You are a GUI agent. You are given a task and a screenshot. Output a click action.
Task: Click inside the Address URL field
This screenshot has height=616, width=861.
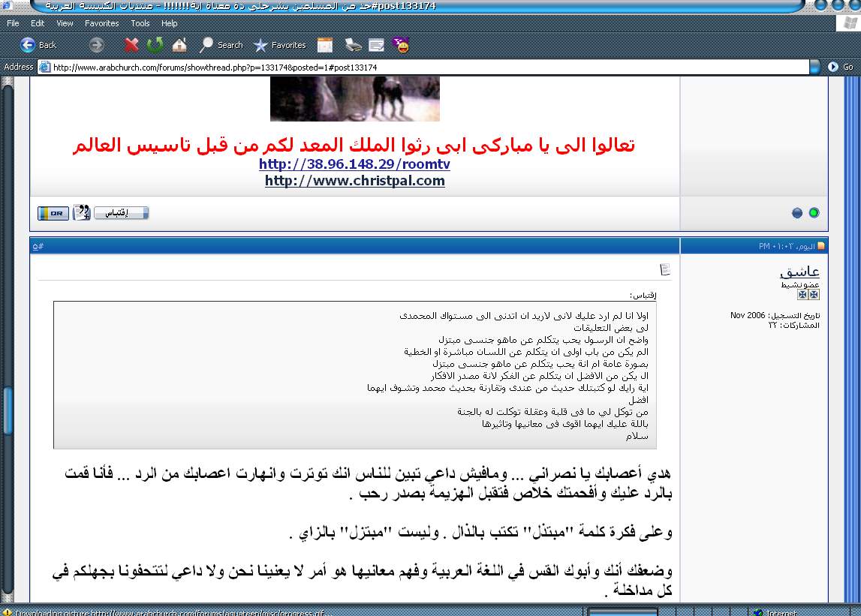pyautogui.click(x=420, y=67)
